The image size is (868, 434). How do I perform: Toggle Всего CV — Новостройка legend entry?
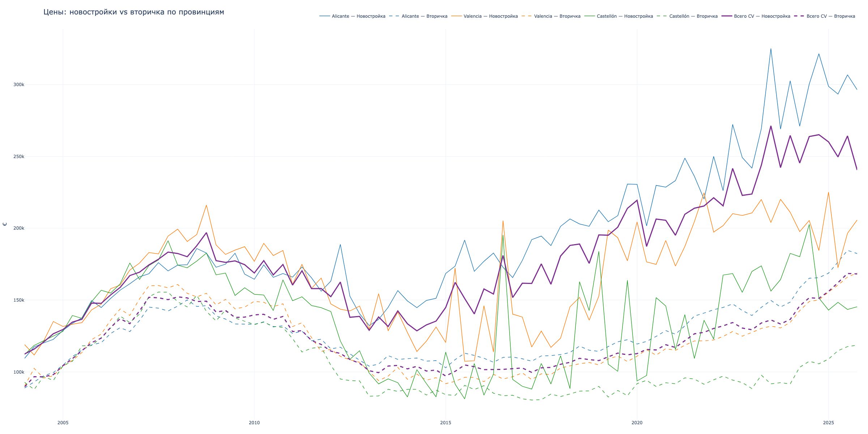coord(762,16)
